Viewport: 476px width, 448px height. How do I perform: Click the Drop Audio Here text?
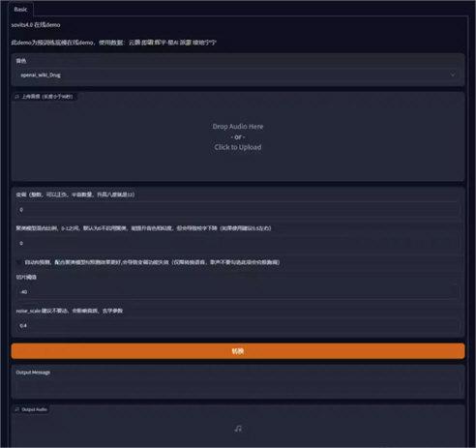(x=238, y=127)
